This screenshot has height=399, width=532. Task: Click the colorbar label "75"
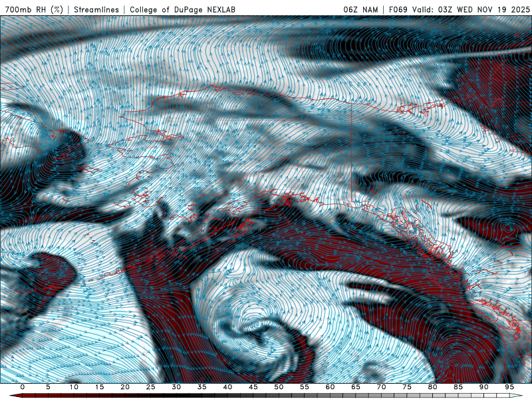coord(407,387)
